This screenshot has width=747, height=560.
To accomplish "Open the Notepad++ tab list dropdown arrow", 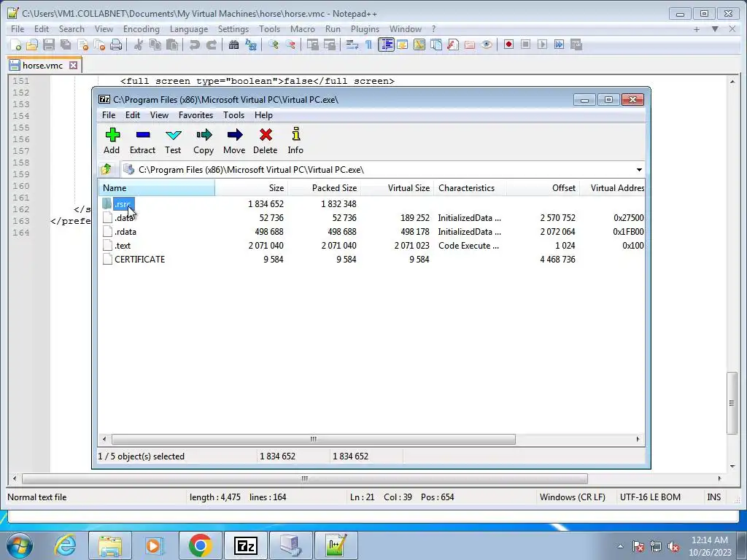I will (715, 29).
